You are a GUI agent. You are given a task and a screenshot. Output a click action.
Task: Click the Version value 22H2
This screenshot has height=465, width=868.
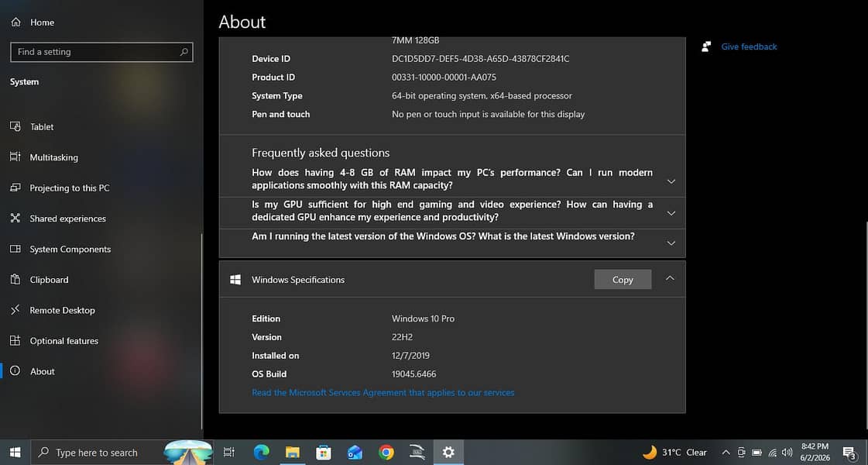(x=403, y=337)
